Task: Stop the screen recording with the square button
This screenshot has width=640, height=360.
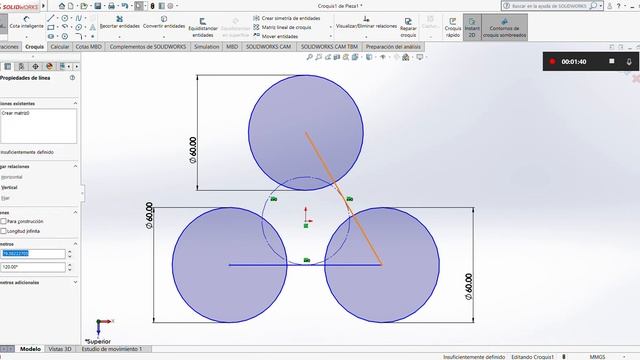Action: coord(611,61)
